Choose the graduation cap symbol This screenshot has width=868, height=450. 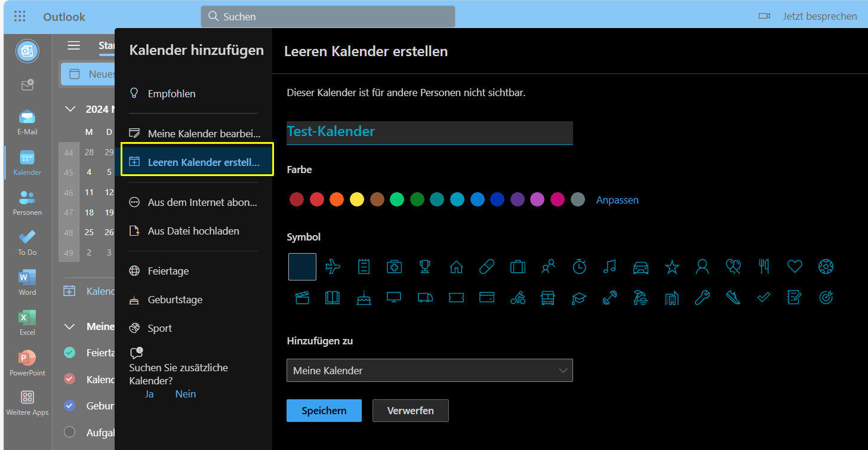578,297
